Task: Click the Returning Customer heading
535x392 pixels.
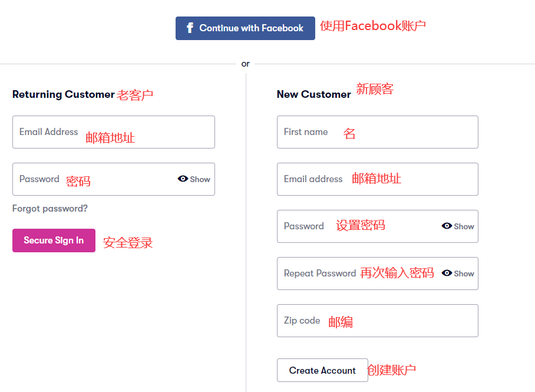Action: [63, 94]
